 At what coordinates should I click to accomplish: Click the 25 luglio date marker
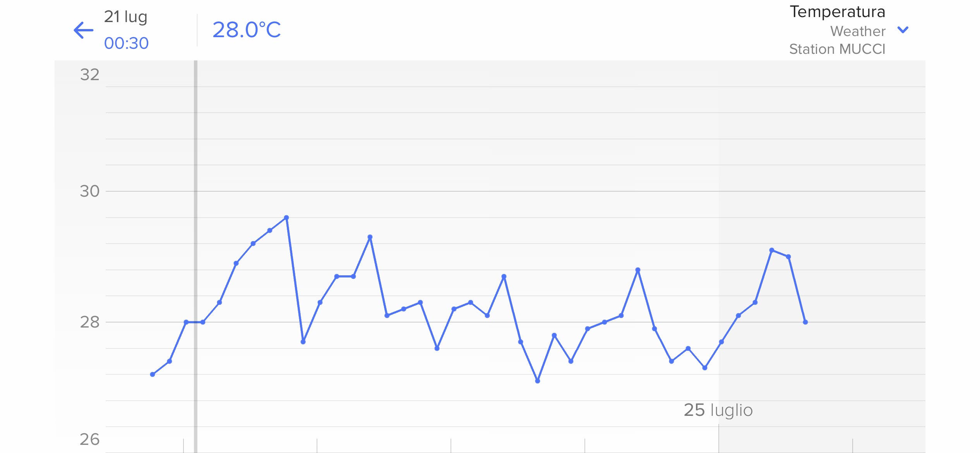[x=718, y=410]
